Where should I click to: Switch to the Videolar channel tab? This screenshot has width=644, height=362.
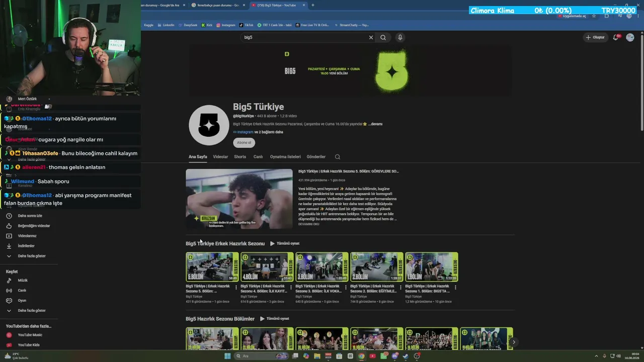click(x=220, y=157)
